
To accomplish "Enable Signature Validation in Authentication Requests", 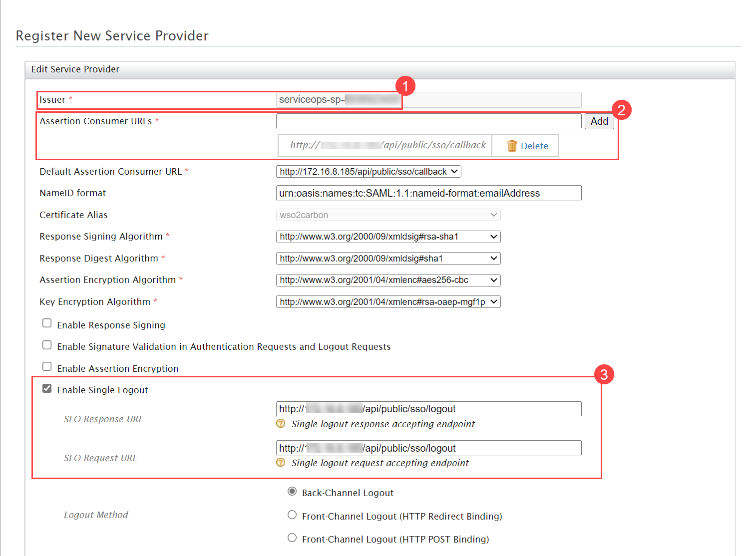I will tap(46, 344).
